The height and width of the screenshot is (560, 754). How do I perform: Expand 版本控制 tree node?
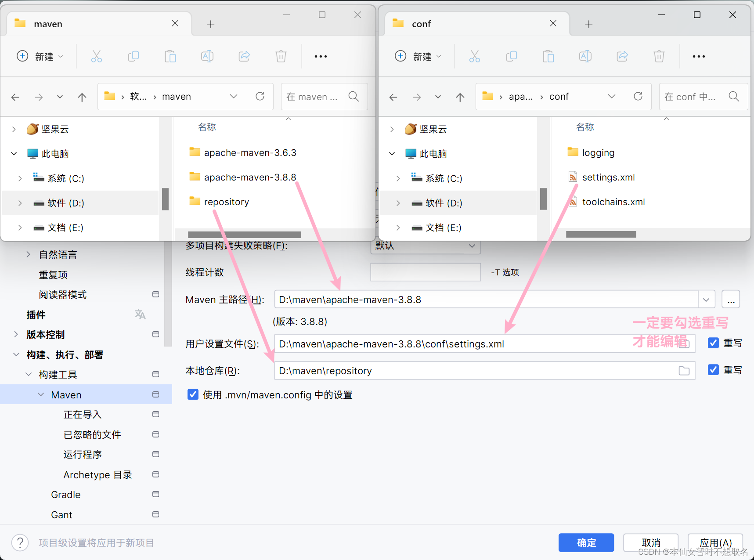click(x=16, y=334)
